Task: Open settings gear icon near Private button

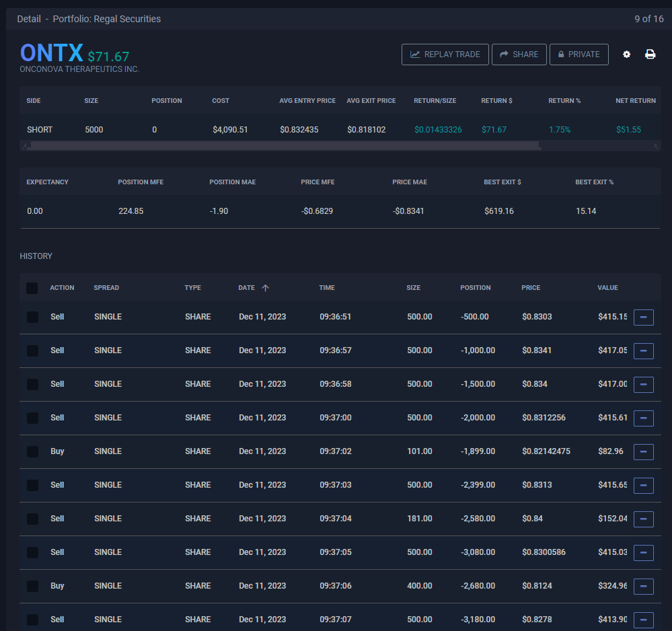Action: pos(627,54)
